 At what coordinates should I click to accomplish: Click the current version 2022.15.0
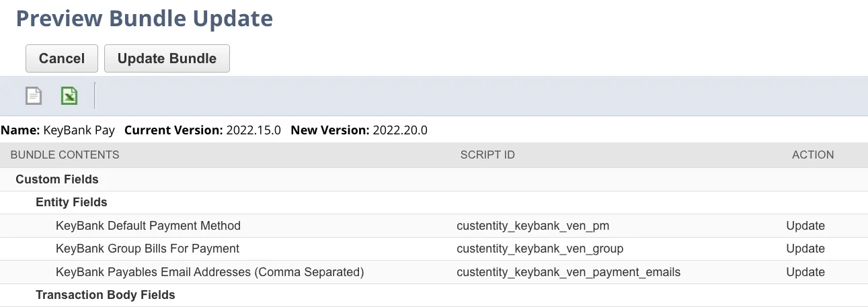pos(253,130)
